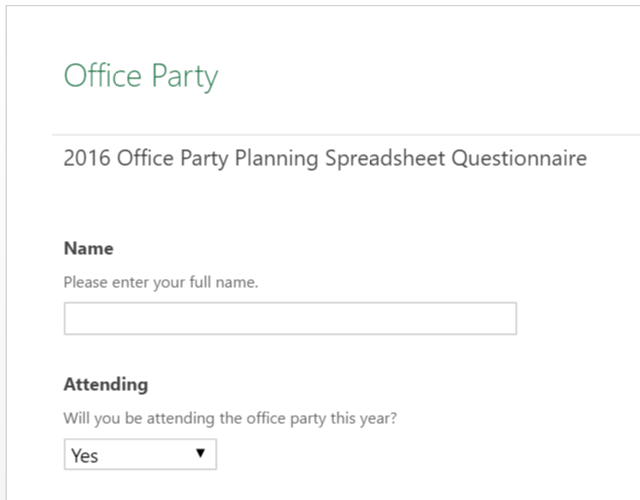
Task: Click the arrow beside "Yes"
Action: (x=200, y=454)
